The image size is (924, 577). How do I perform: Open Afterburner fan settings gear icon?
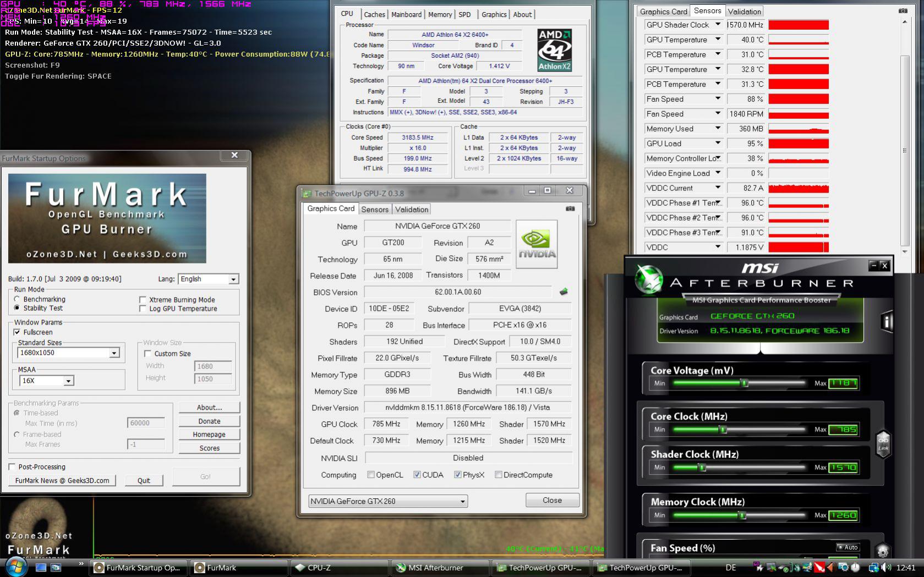pos(882,551)
